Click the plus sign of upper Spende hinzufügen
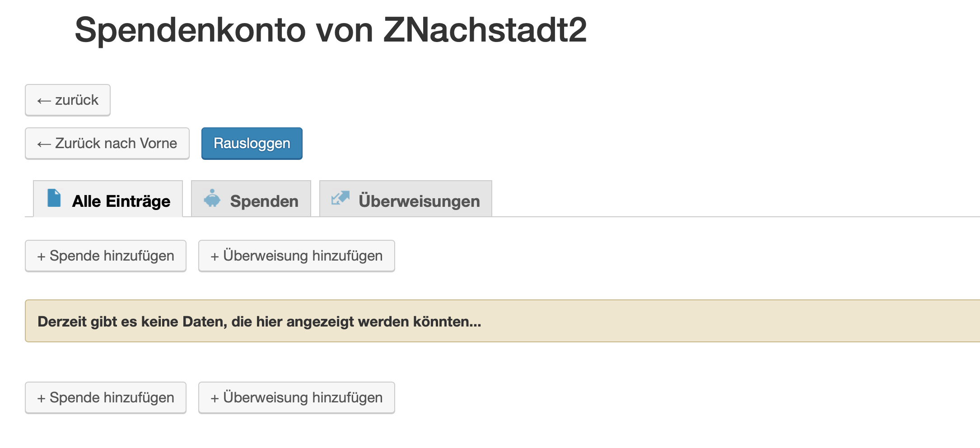The height and width of the screenshot is (448, 980). pyautogui.click(x=42, y=257)
